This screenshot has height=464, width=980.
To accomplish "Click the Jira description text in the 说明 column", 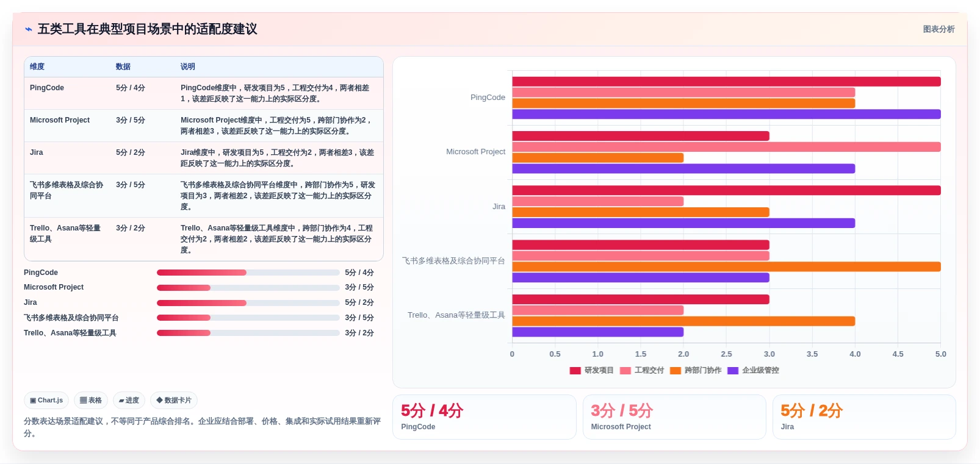I will click(278, 158).
